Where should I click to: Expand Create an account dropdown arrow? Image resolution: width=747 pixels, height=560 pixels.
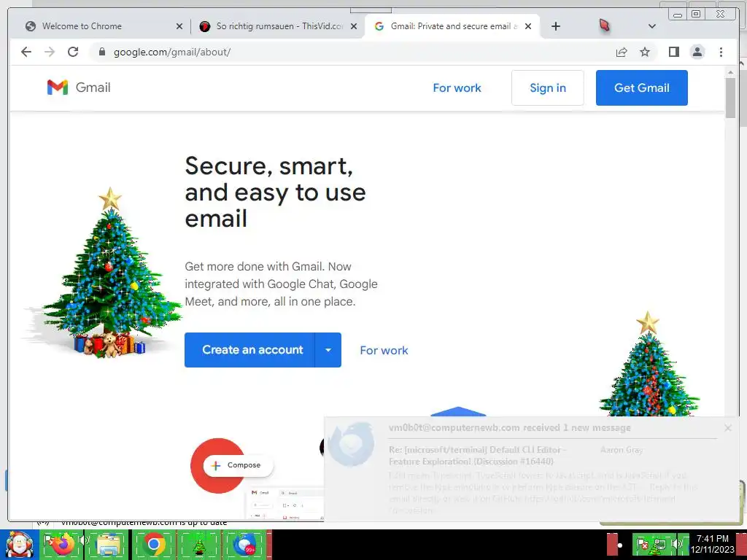point(328,350)
